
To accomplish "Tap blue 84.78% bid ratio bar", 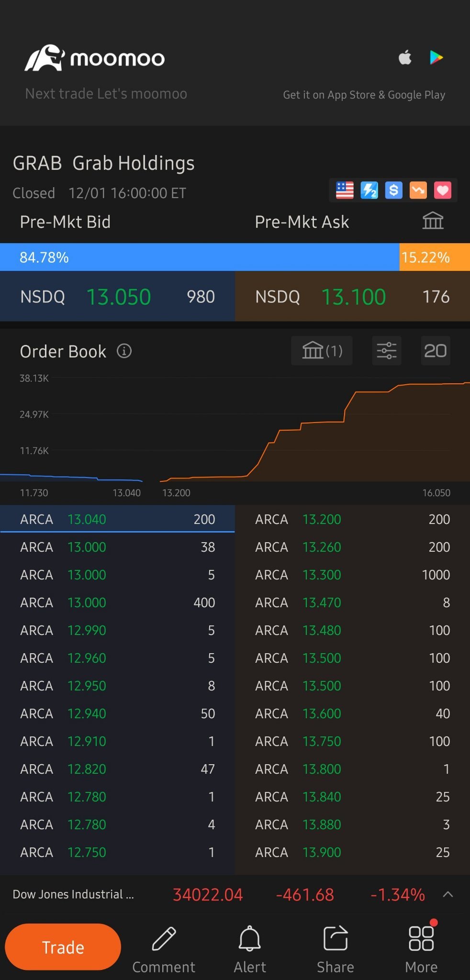I will pos(200,257).
